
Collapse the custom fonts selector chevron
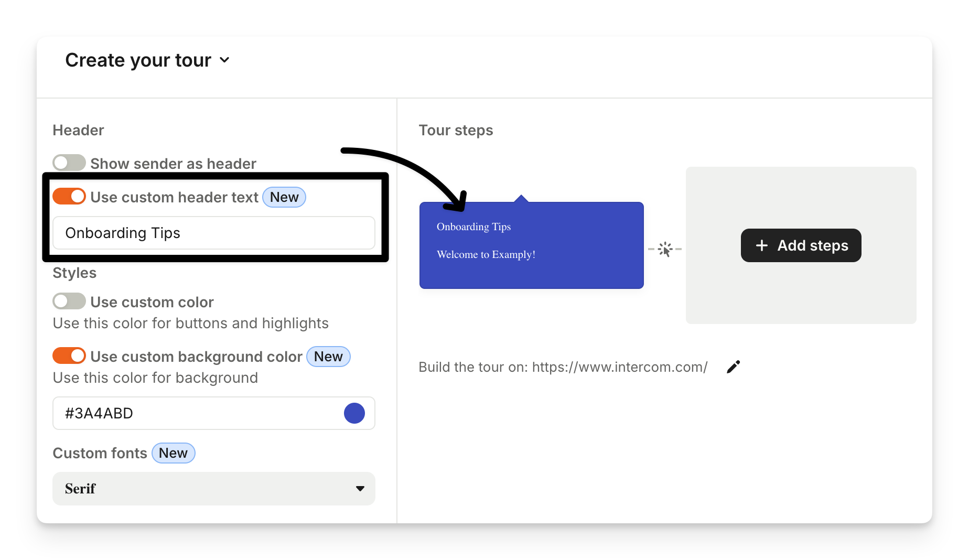pyautogui.click(x=360, y=489)
